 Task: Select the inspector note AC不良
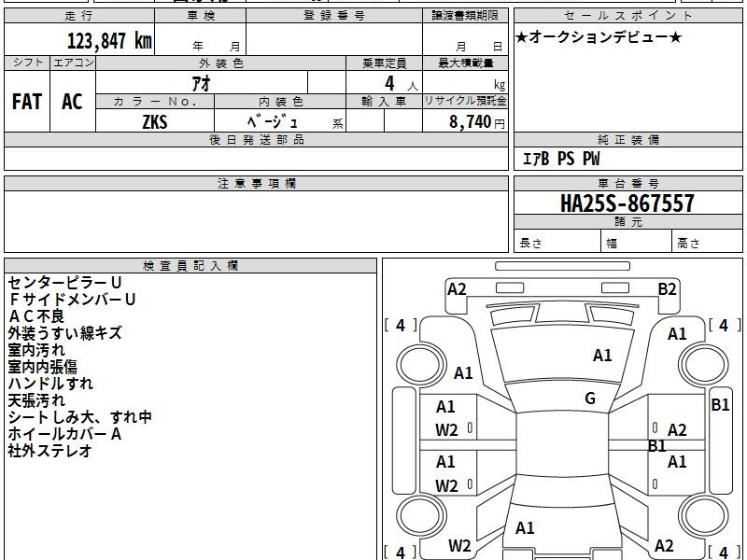click(36, 316)
